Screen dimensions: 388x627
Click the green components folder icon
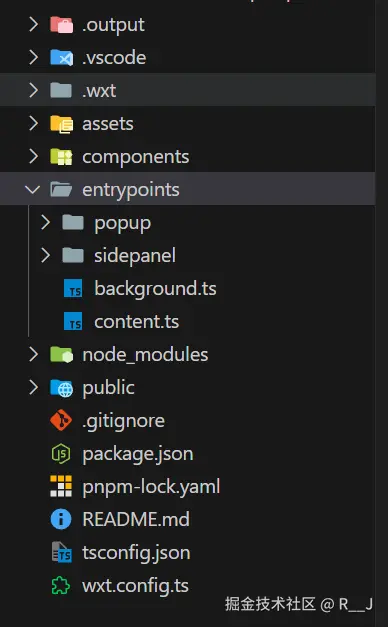(x=61, y=157)
